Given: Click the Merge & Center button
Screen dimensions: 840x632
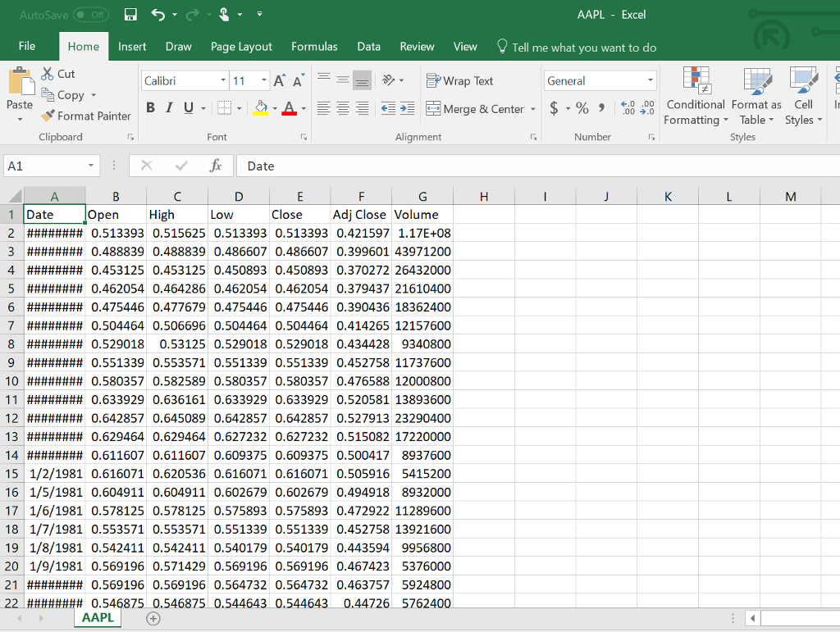Looking at the screenshot, I should click(476, 109).
